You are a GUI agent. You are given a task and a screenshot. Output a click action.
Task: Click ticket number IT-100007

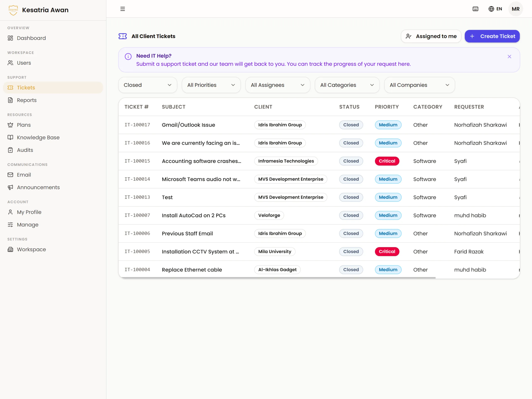[x=137, y=215]
